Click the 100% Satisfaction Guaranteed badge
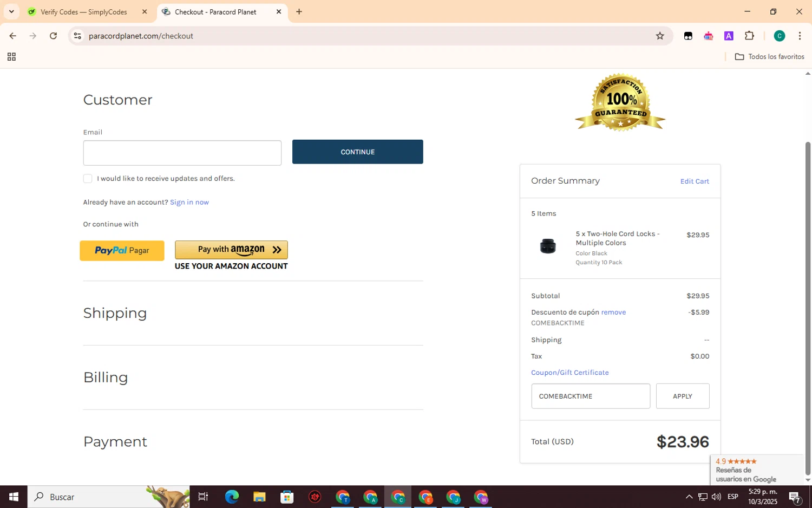Screen dimensions: 812x508 [x=620, y=103]
